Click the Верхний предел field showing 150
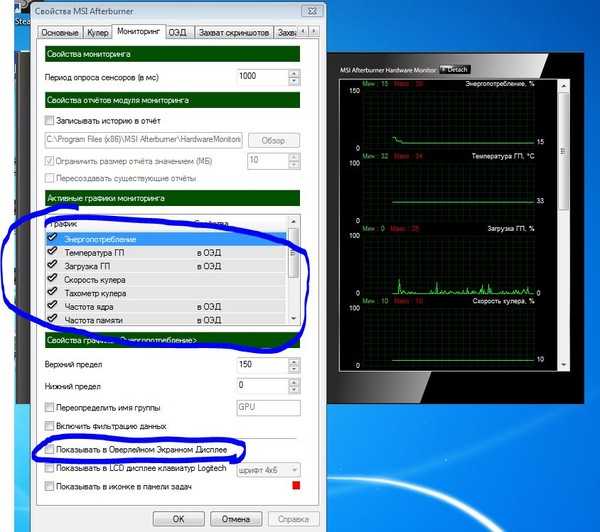Viewport: 600px width, 532px height. point(262,365)
